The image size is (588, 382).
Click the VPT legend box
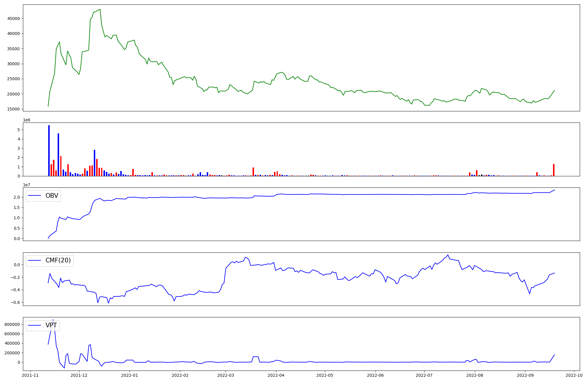43,326
